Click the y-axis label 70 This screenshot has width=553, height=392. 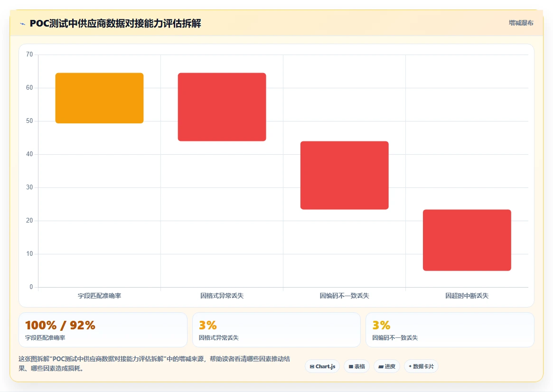[x=29, y=54]
